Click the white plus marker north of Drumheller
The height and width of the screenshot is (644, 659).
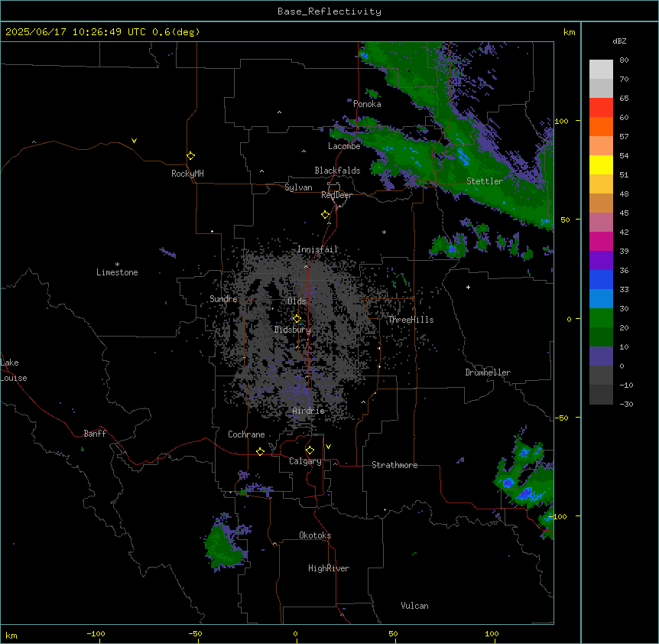pos(468,287)
